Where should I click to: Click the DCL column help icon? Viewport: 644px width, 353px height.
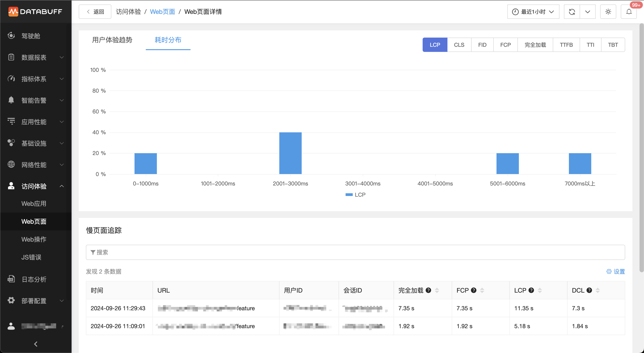[589, 290]
